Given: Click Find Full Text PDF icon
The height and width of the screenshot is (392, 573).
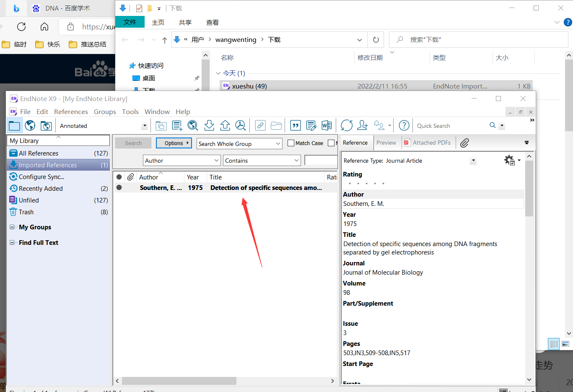Looking at the screenshot, I should pos(241,125).
